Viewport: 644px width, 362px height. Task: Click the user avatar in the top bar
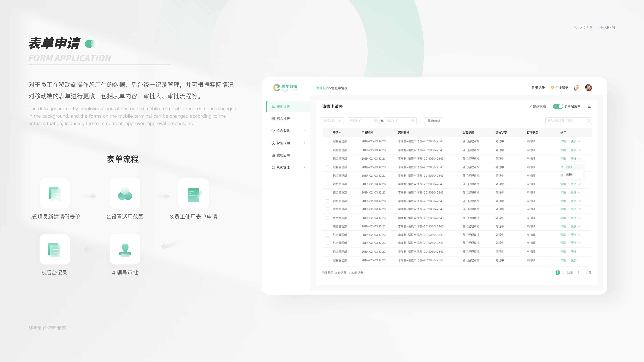588,88
